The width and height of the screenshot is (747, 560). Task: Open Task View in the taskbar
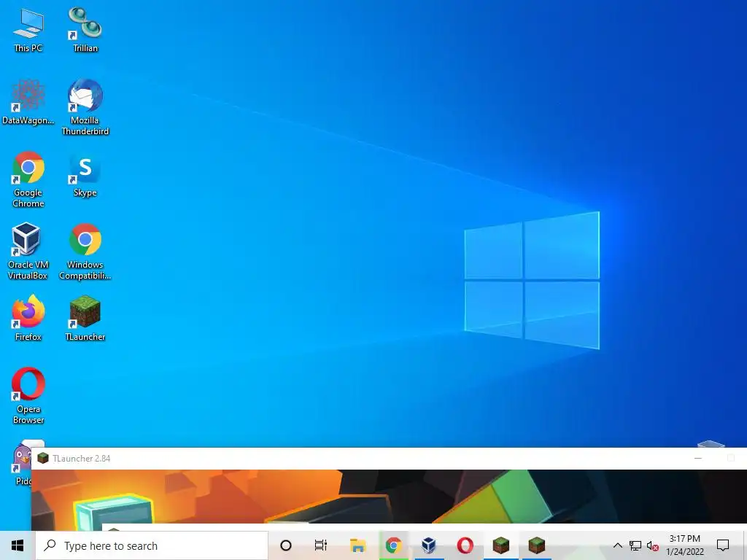321,545
